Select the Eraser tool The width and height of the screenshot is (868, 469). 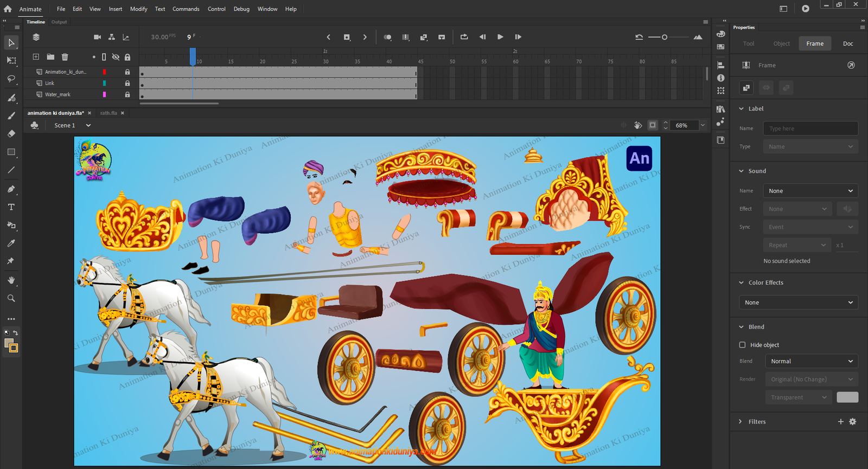[11, 133]
